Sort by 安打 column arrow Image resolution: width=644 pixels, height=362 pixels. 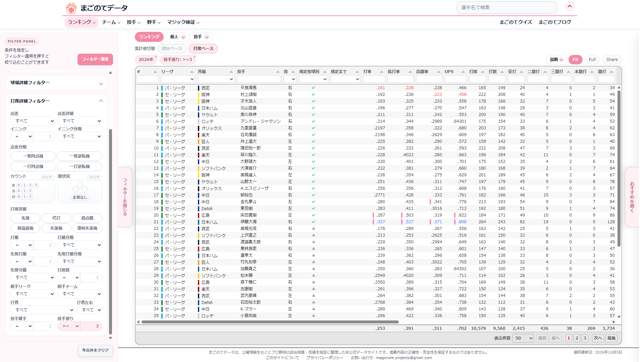[x=522, y=72]
